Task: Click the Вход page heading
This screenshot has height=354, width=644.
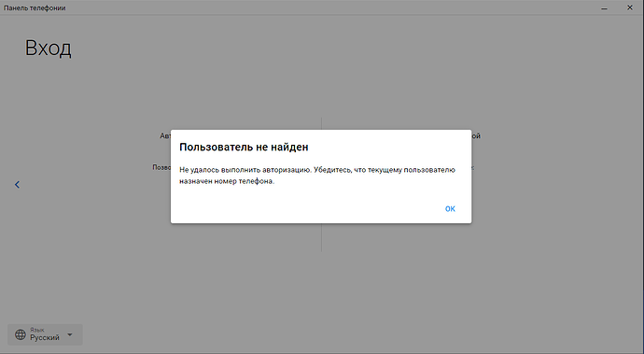Action: point(48,49)
